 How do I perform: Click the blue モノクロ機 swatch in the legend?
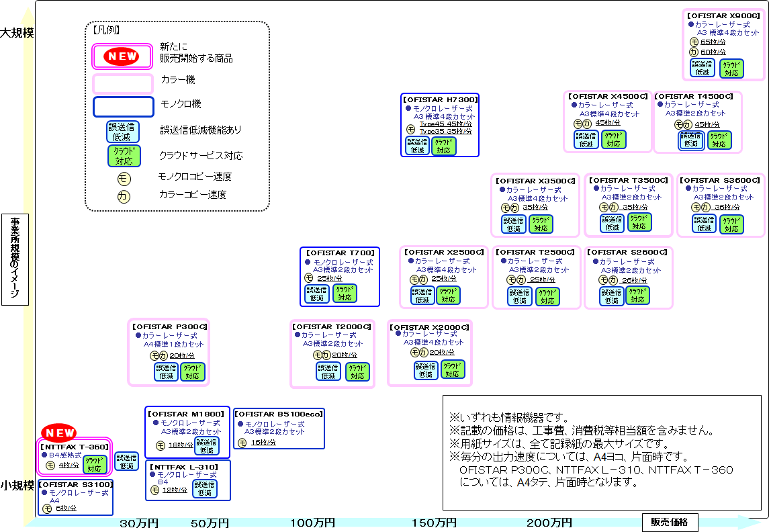124,106
